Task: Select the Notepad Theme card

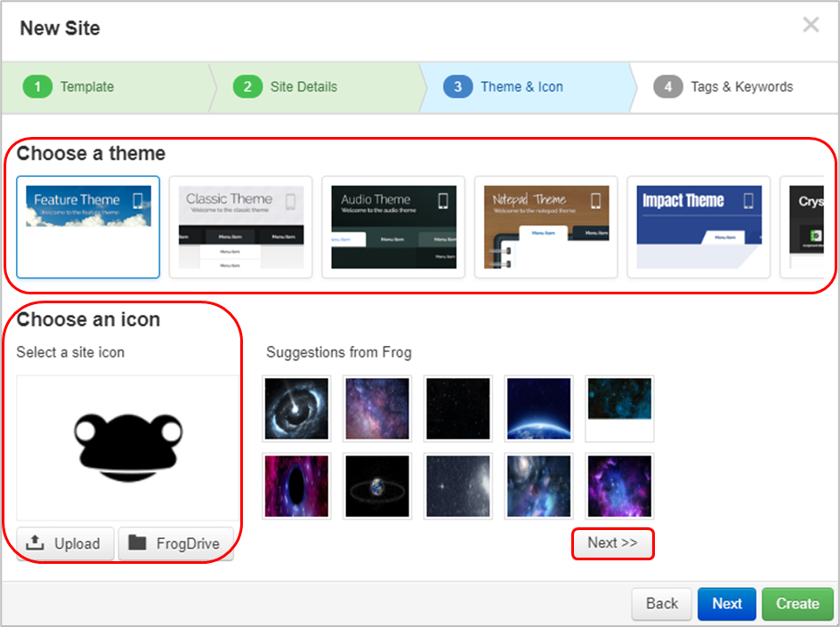Action: point(545,227)
